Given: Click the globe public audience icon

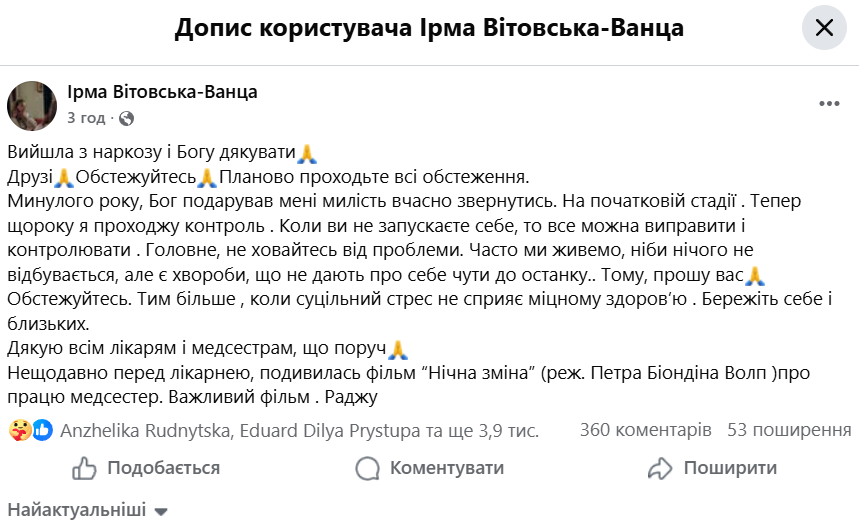Looking at the screenshot, I should 126,118.
